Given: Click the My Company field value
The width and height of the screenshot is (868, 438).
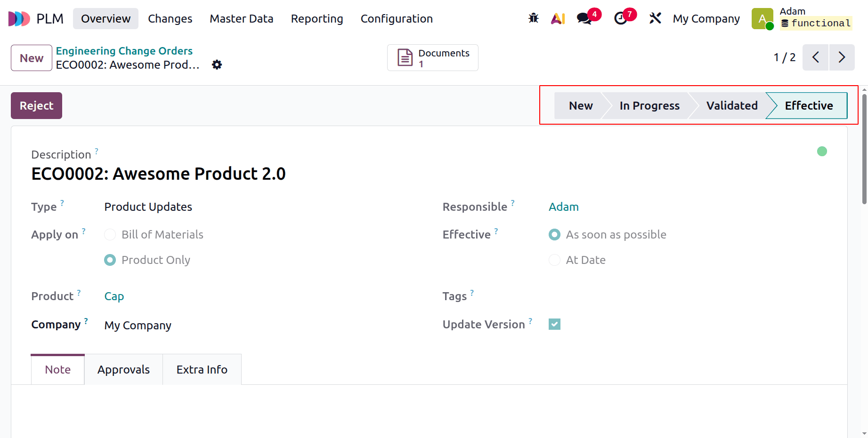Looking at the screenshot, I should click(x=138, y=326).
